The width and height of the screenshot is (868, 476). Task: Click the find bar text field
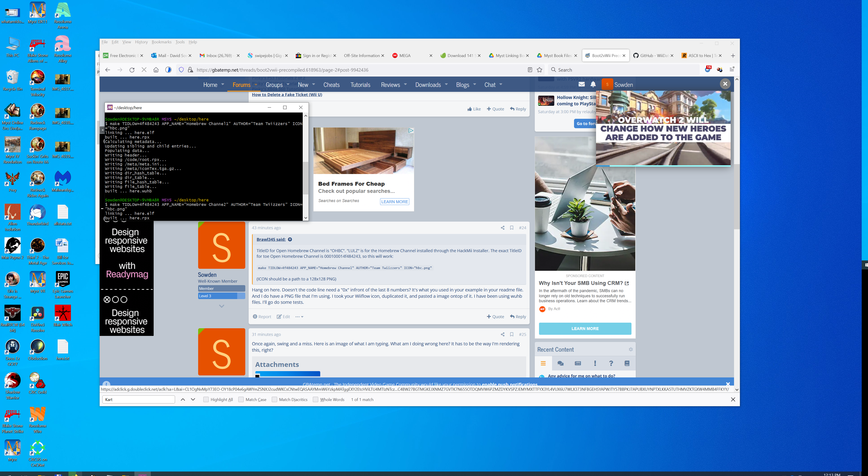pyautogui.click(x=138, y=399)
